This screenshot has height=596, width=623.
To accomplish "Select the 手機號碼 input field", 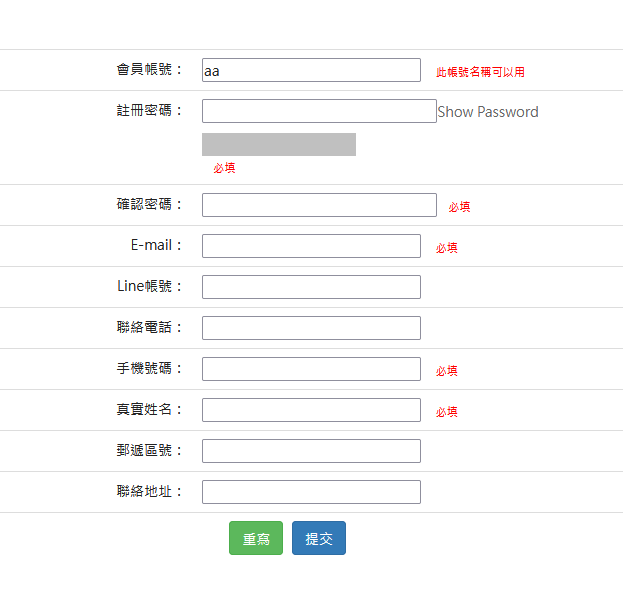I will click(x=311, y=369).
